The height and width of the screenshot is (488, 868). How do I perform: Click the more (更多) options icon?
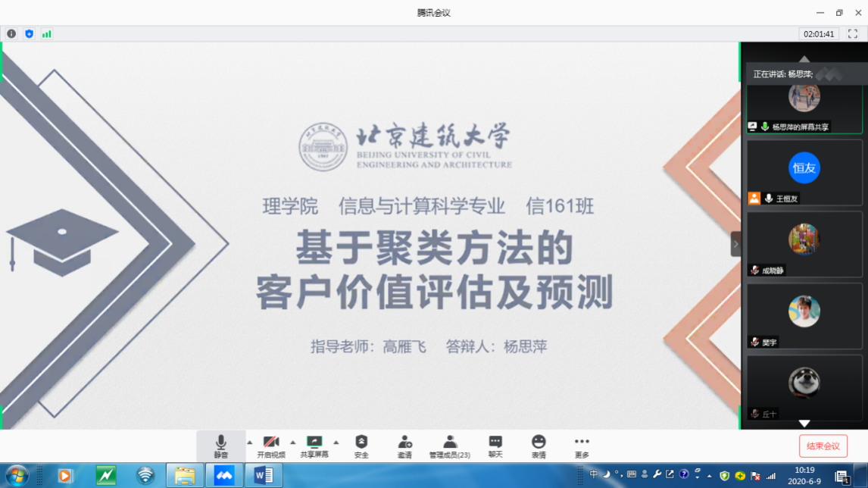[582, 446]
